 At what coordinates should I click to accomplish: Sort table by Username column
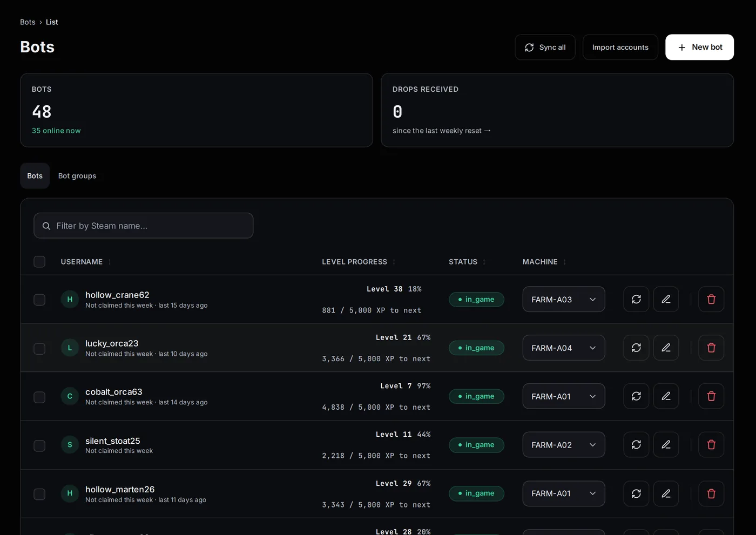coord(86,262)
